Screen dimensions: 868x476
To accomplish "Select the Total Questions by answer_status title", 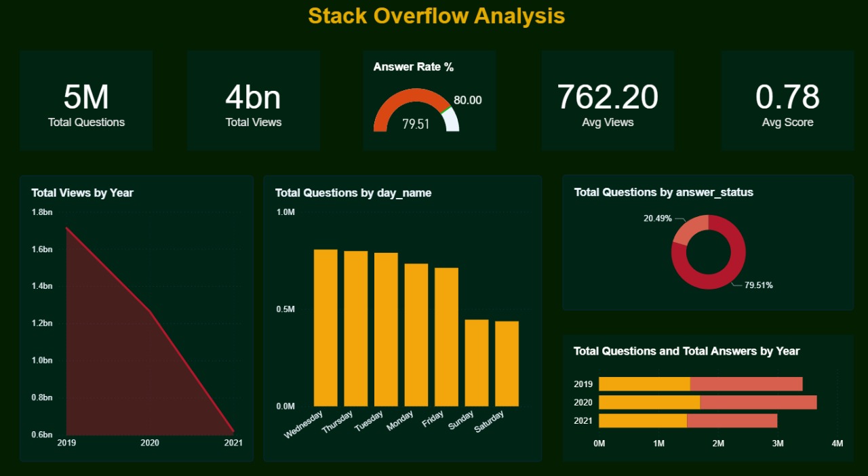I will (x=665, y=192).
